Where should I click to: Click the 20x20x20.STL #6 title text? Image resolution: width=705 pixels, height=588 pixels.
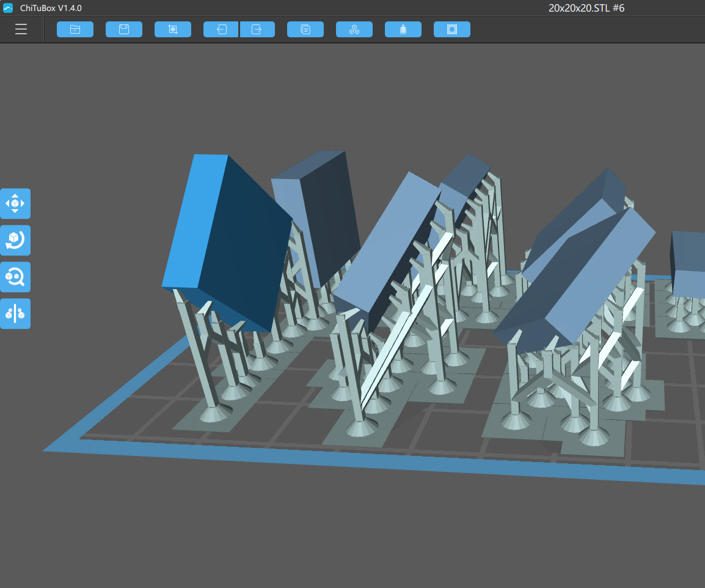coord(585,8)
